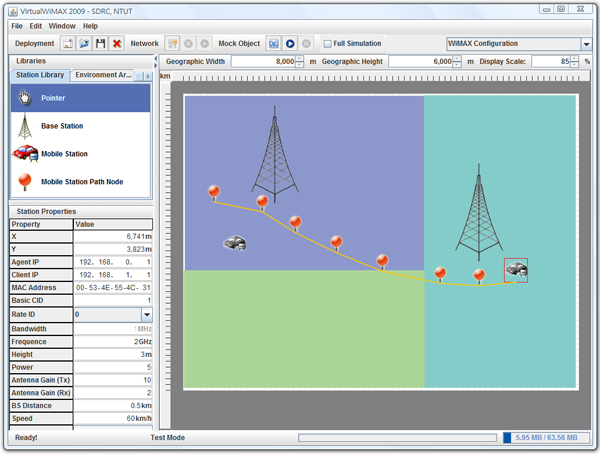Open the Window menu

pyautogui.click(x=62, y=26)
